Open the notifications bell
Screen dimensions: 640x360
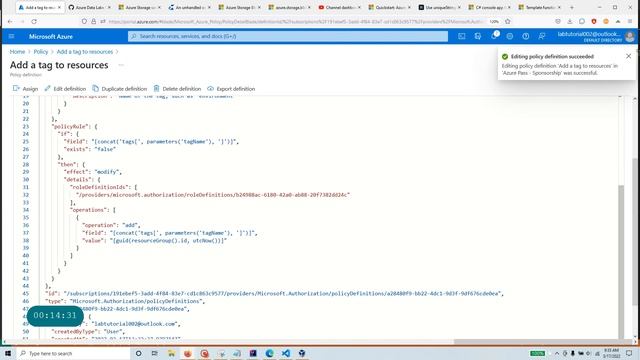tap(494, 36)
